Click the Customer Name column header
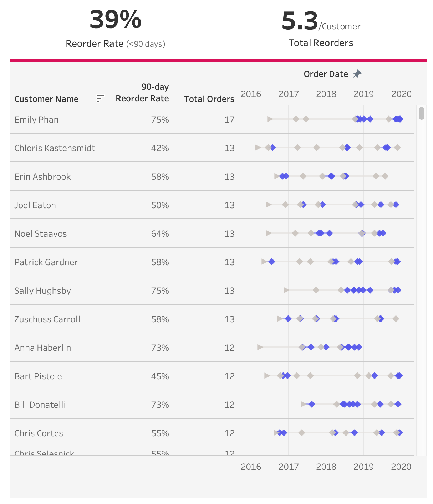 pos(46,99)
